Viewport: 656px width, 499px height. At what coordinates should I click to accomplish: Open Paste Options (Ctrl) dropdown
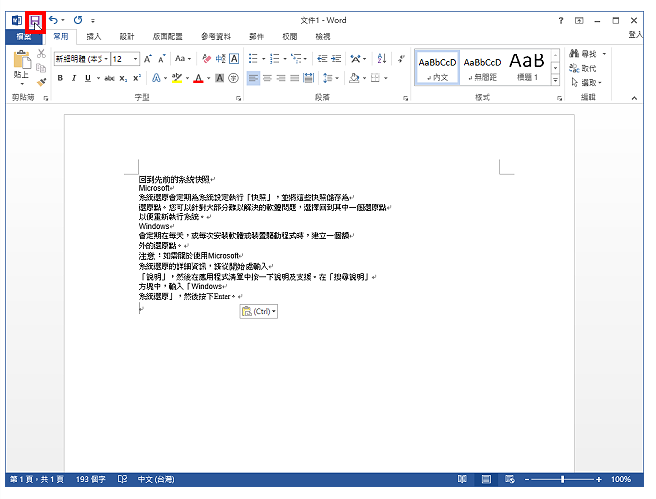click(259, 312)
